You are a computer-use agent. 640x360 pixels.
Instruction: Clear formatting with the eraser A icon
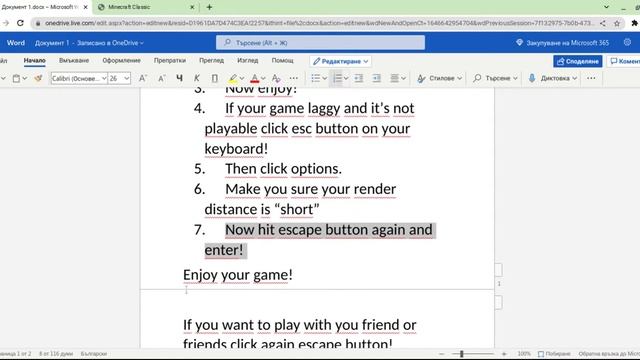(276, 78)
